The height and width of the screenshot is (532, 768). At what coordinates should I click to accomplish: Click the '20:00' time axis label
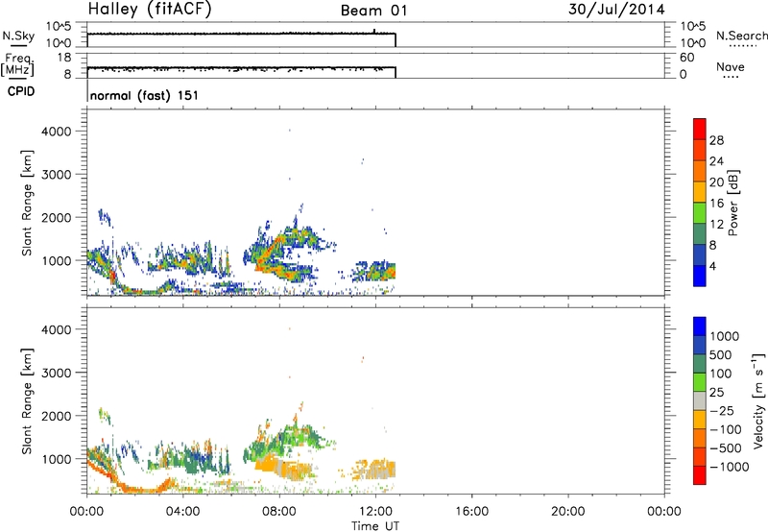(568, 512)
